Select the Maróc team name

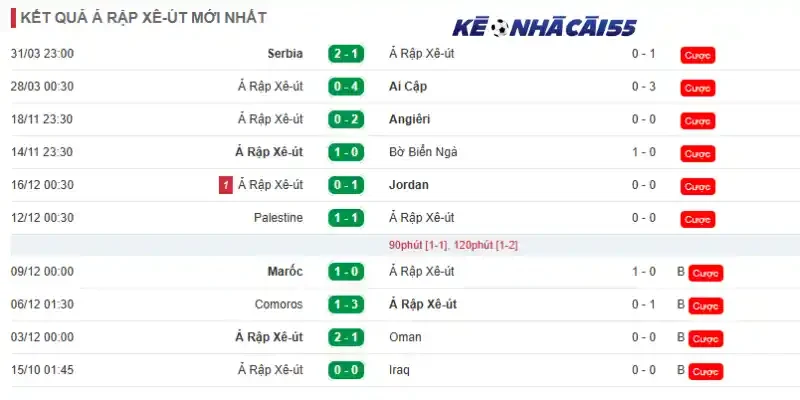pyautogui.click(x=285, y=271)
